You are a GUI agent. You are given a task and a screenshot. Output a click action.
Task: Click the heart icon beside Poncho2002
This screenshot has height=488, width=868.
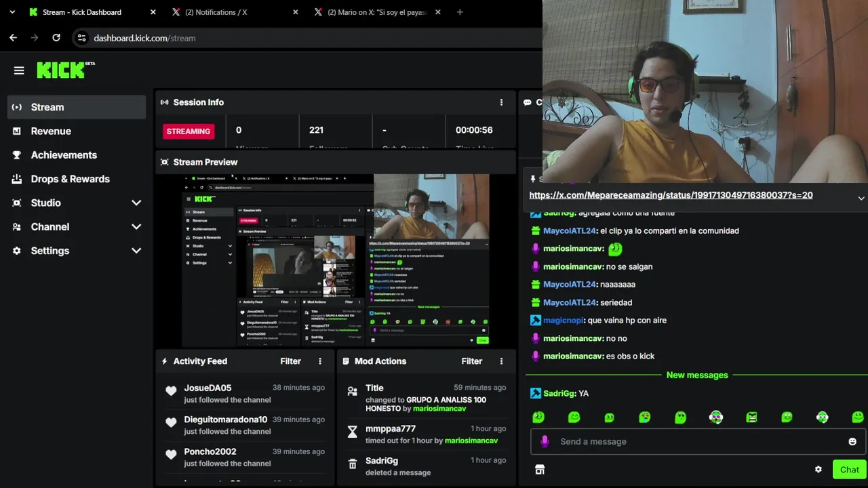171,454
